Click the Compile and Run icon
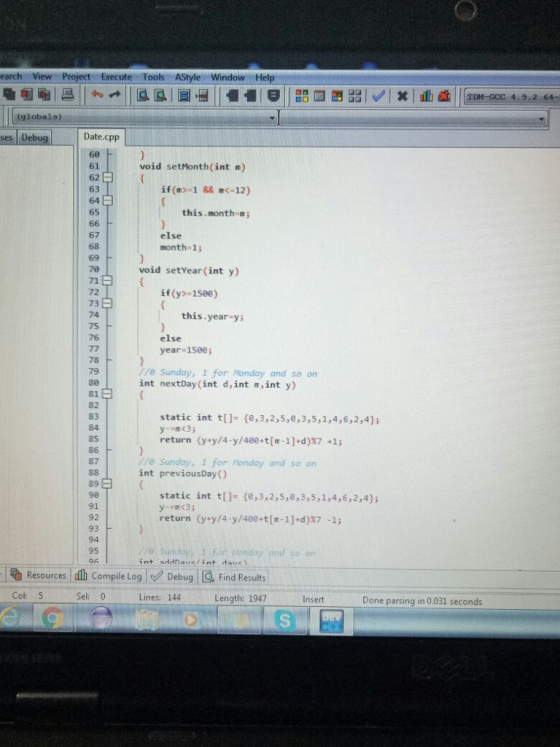Screen dimensions: 560x747 click(337, 96)
